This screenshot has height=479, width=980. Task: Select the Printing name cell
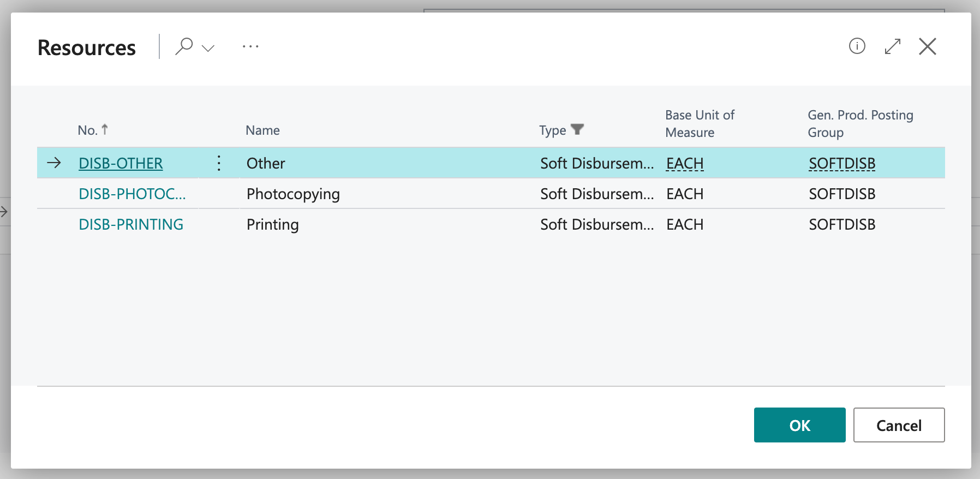(272, 224)
